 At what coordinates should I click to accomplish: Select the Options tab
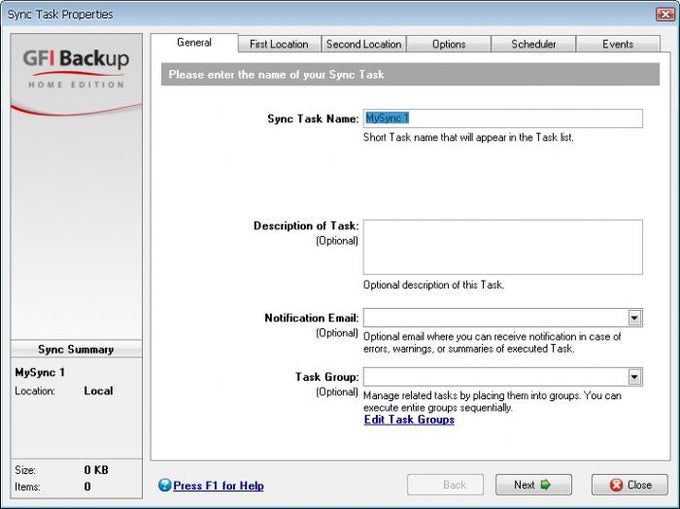pyautogui.click(x=448, y=44)
